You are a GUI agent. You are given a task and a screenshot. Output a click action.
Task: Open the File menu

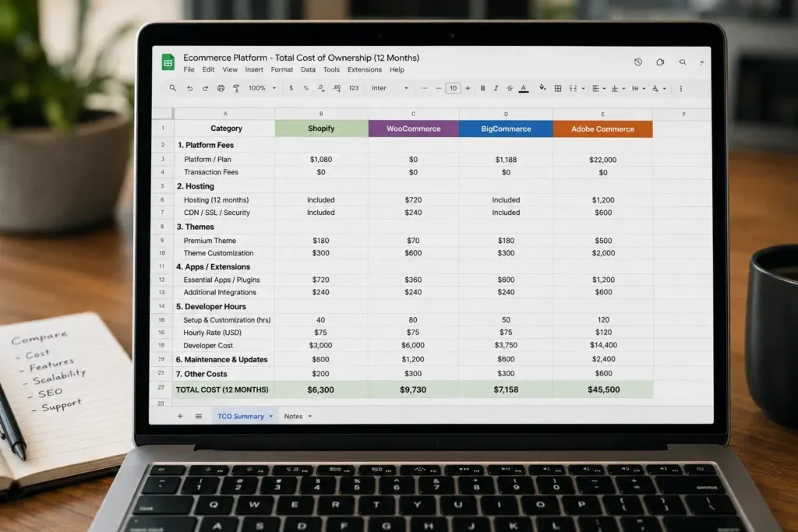tap(189, 69)
